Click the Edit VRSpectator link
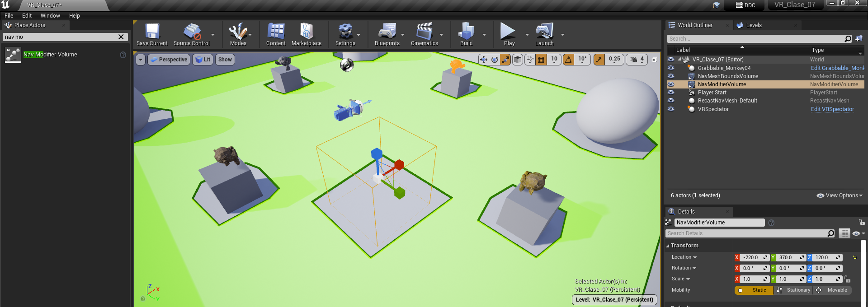The width and height of the screenshot is (868, 307). [832, 109]
